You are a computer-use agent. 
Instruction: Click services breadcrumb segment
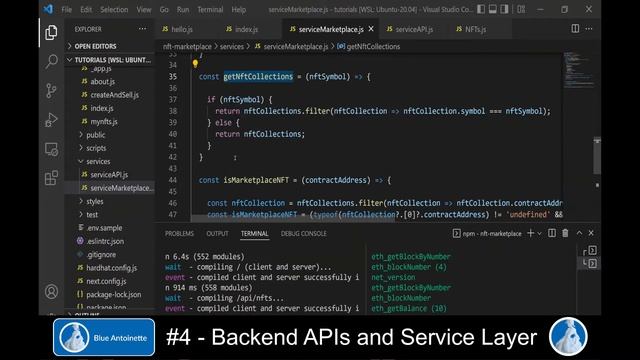(x=231, y=47)
